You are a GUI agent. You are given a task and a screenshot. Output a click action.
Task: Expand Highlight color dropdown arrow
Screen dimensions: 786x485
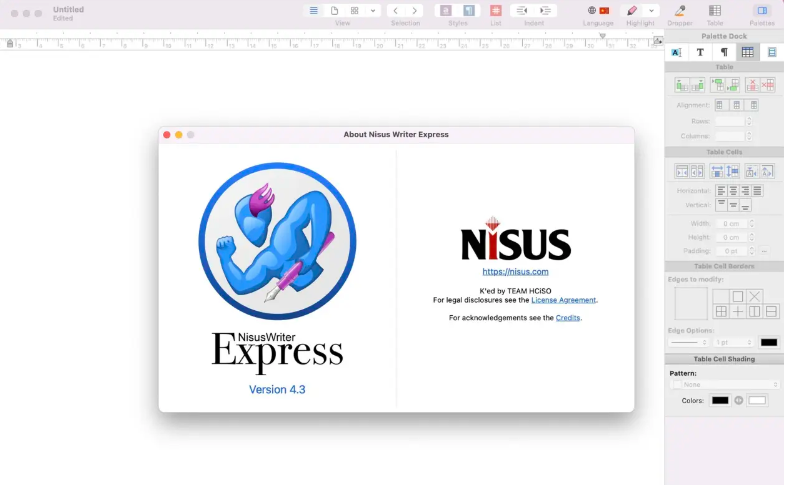(651, 11)
